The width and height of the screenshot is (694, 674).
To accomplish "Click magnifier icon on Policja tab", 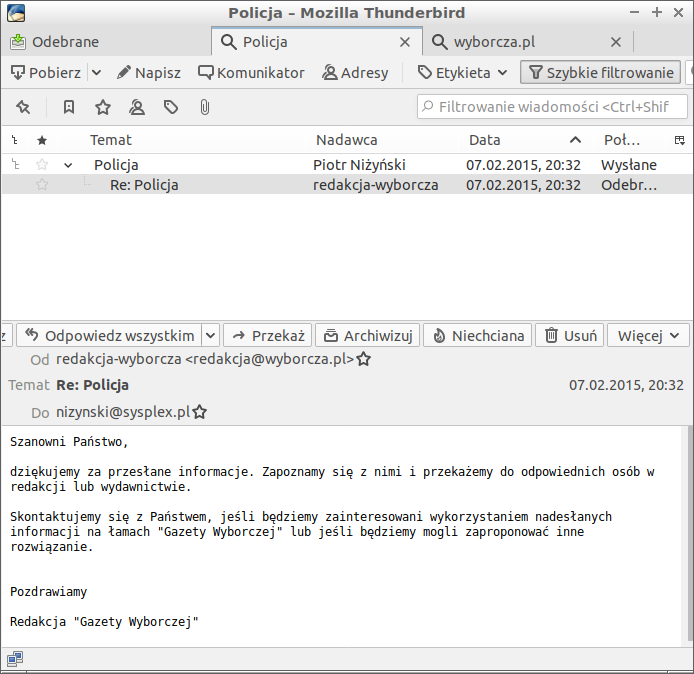I will tap(229, 42).
